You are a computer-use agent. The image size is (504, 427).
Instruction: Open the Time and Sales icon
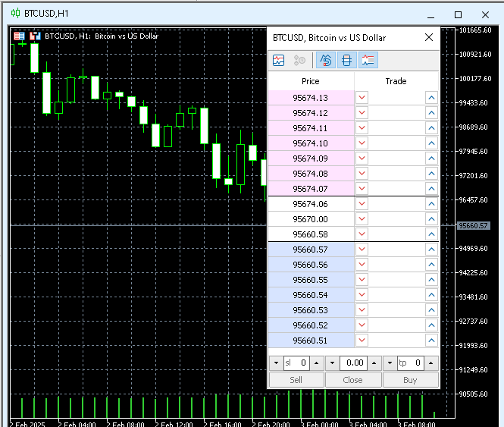[299, 60]
